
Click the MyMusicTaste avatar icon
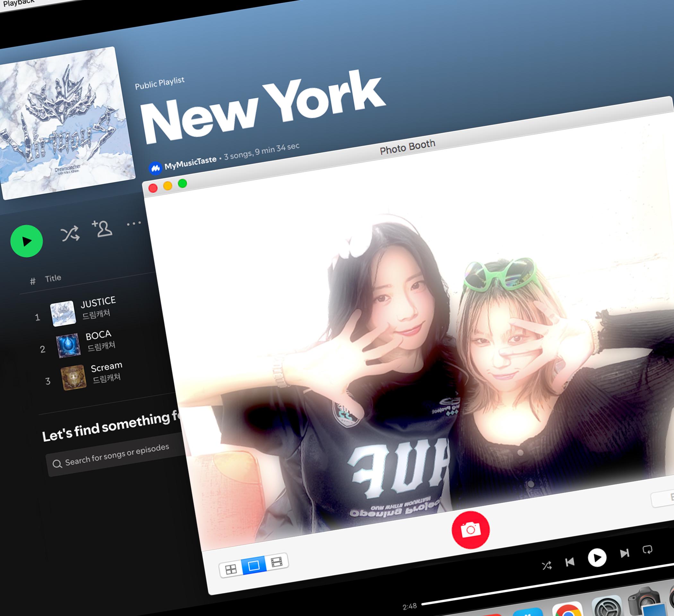click(x=155, y=168)
